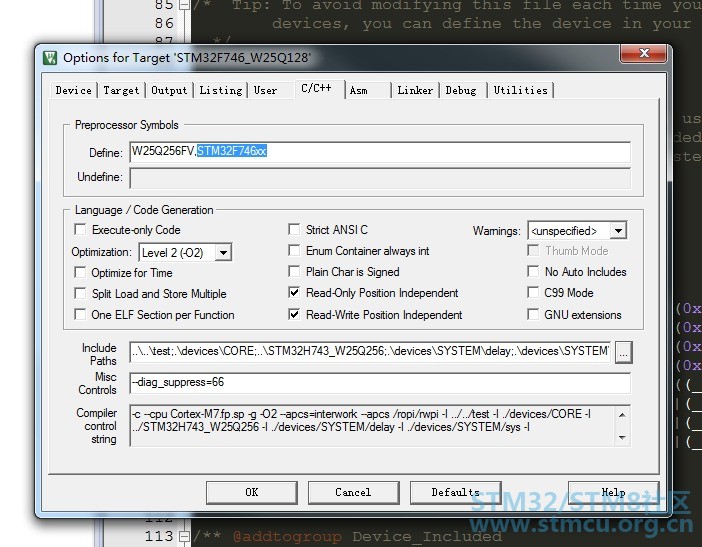Viewport: 702px width, 547px height.
Task: Browse include paths with the ... button
Action: click(x=623, y=352)
